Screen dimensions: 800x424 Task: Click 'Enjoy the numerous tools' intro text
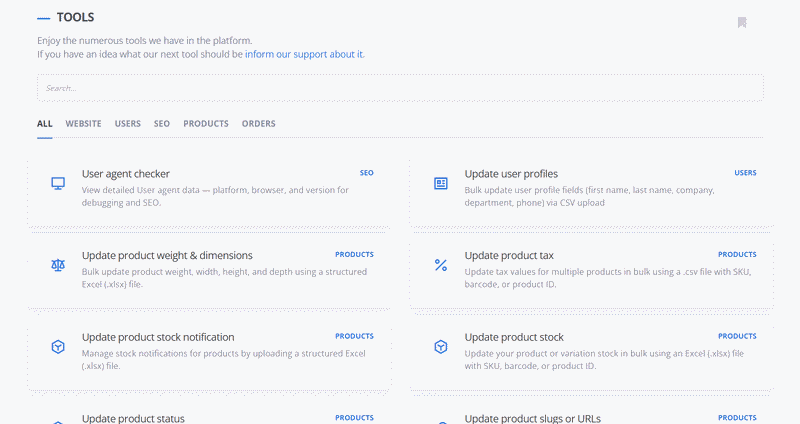pos(144,41)
